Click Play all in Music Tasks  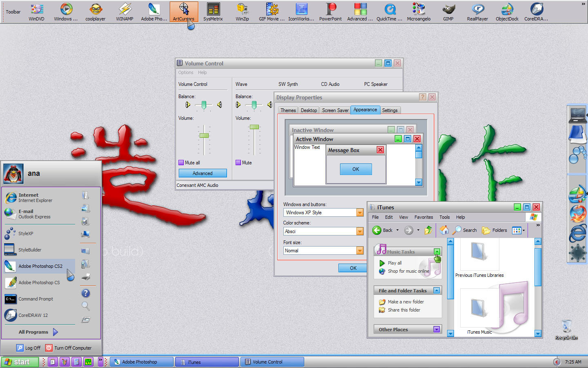tap(394, 263)
